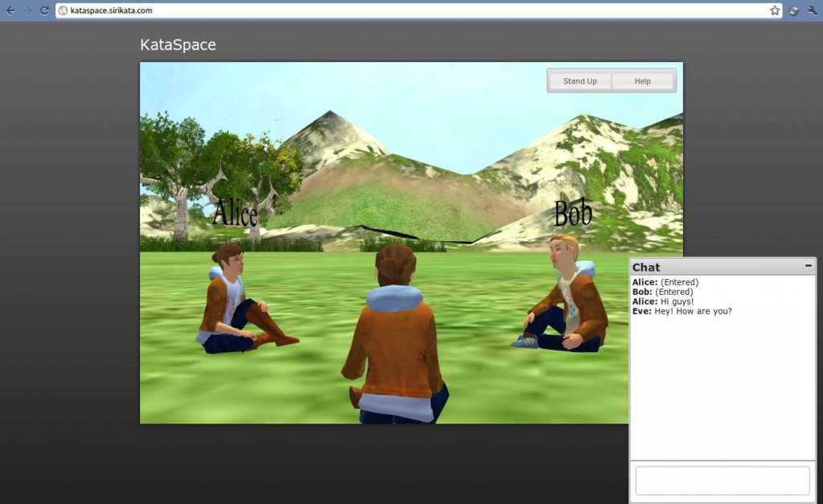Bookmark the page with the star icon

pyautogui.click(x=775, y=10)
